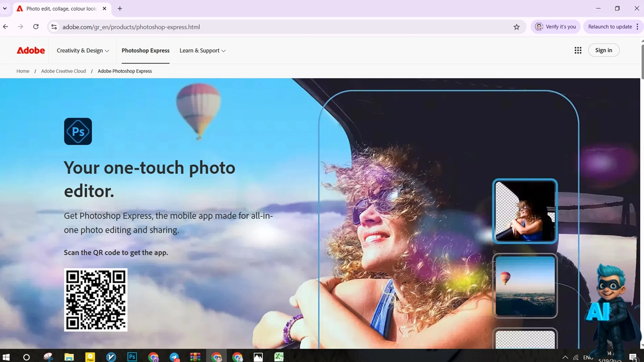Expand the Creativity & Design menu

point(83,50)
